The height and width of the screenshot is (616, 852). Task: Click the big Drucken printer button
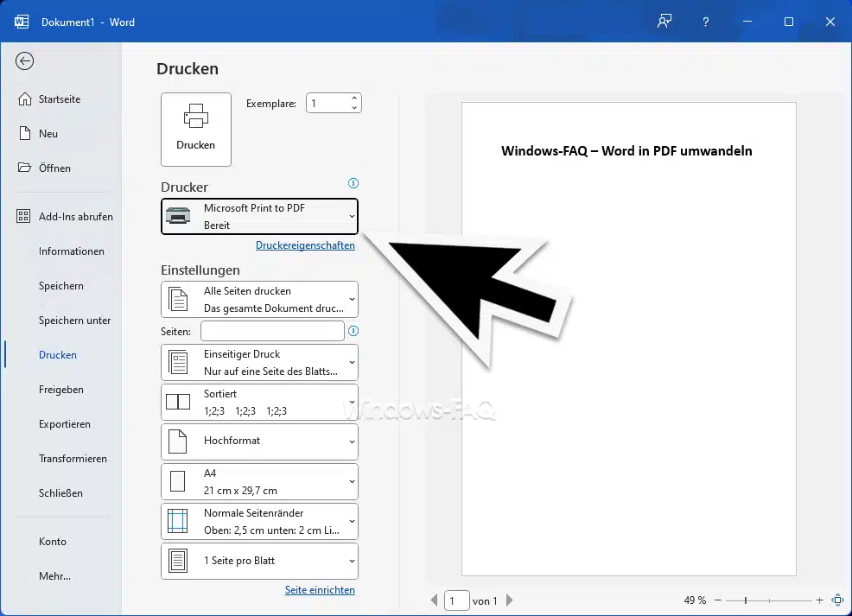(x=196, y=130)
